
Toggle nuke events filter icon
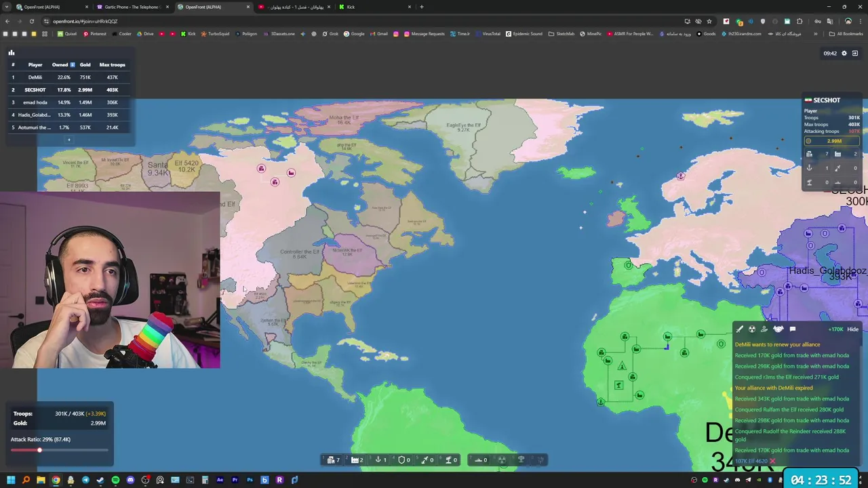[752, 329]
